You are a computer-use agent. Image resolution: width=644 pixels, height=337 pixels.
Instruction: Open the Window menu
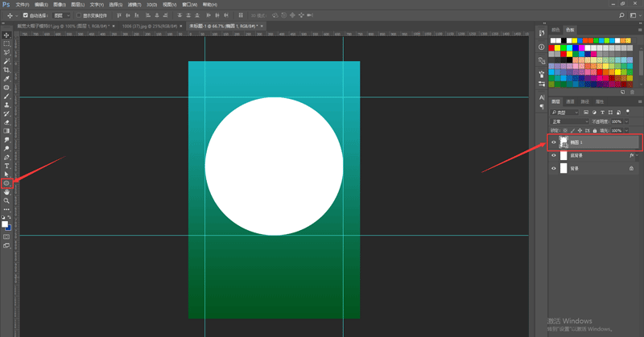[189, 5]
